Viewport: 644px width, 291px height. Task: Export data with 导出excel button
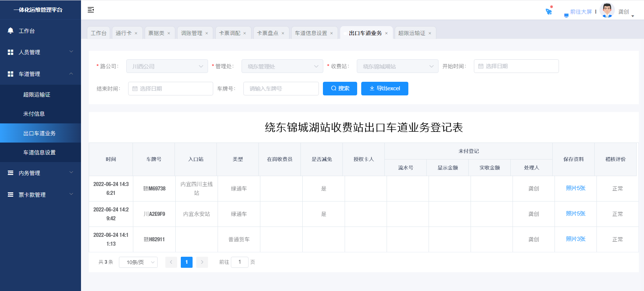pos(384,88)
